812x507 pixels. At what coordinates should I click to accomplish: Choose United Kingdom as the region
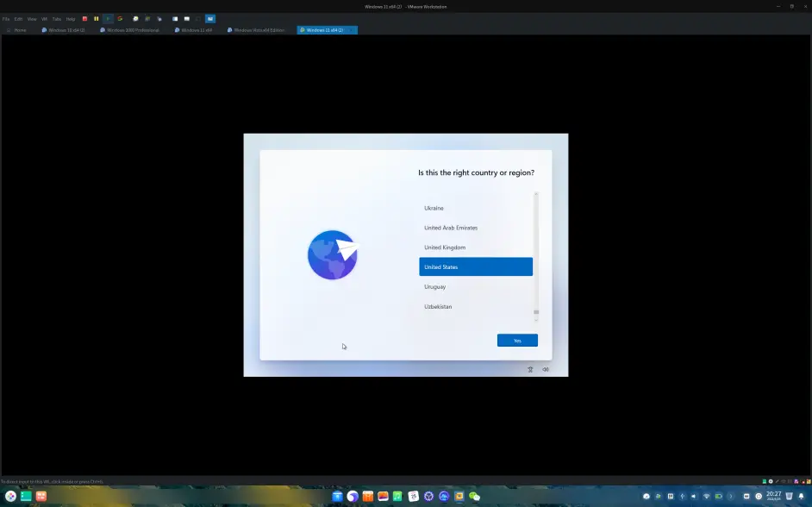476,247
